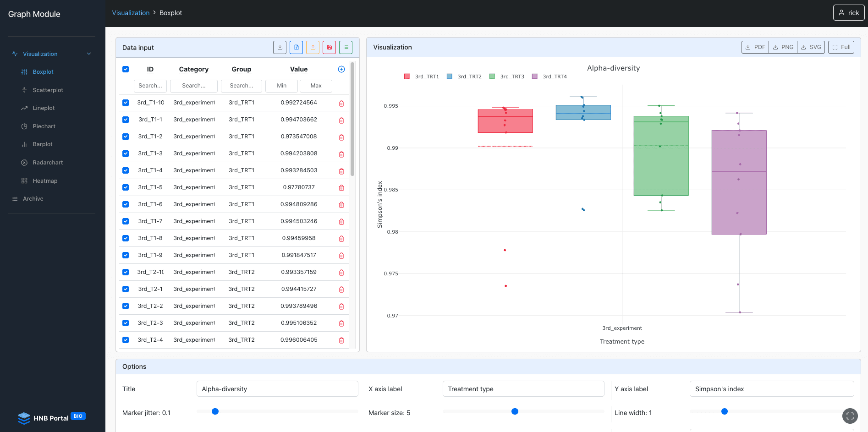
Task: Click the Marker size slider handle
Action: (x=515, y=411)
